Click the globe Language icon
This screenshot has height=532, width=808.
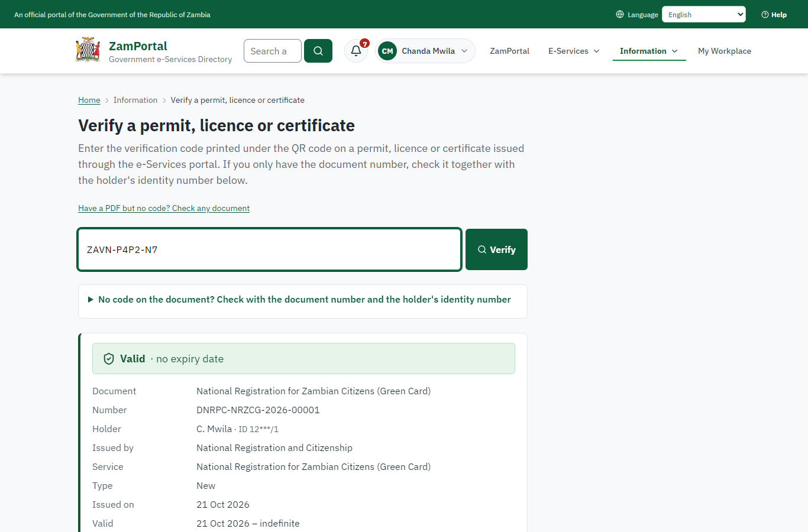point(620,14)
